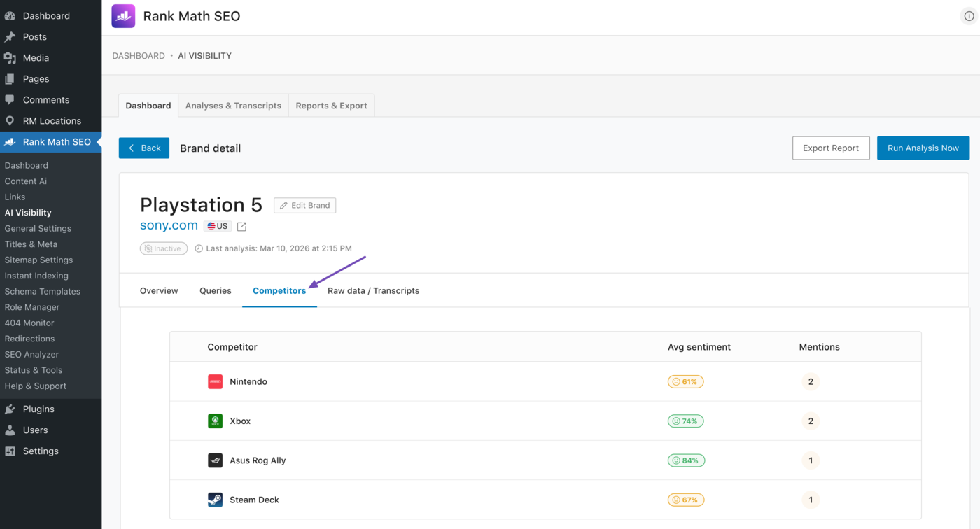
Task: Click the Settings sidebar icon
Action: point(10,451)
